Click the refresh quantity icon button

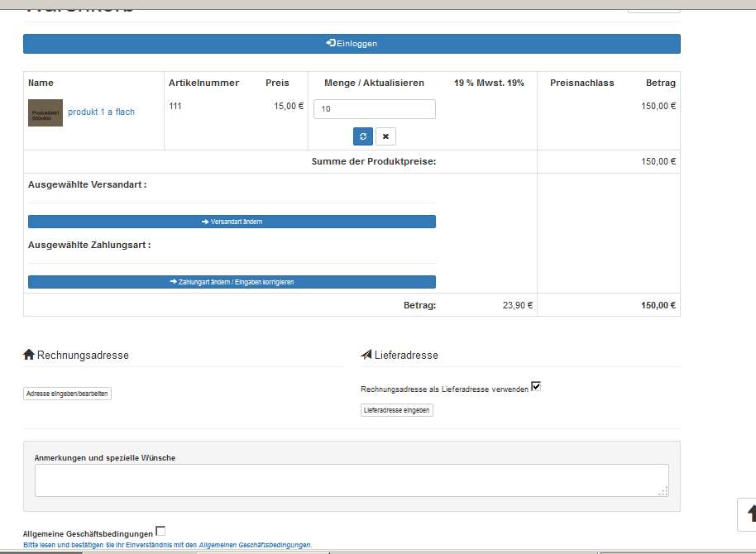(x=363, y=136)
